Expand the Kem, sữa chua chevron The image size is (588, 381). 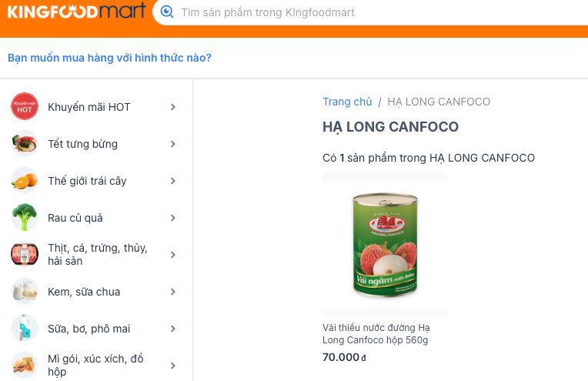[173, 292]
